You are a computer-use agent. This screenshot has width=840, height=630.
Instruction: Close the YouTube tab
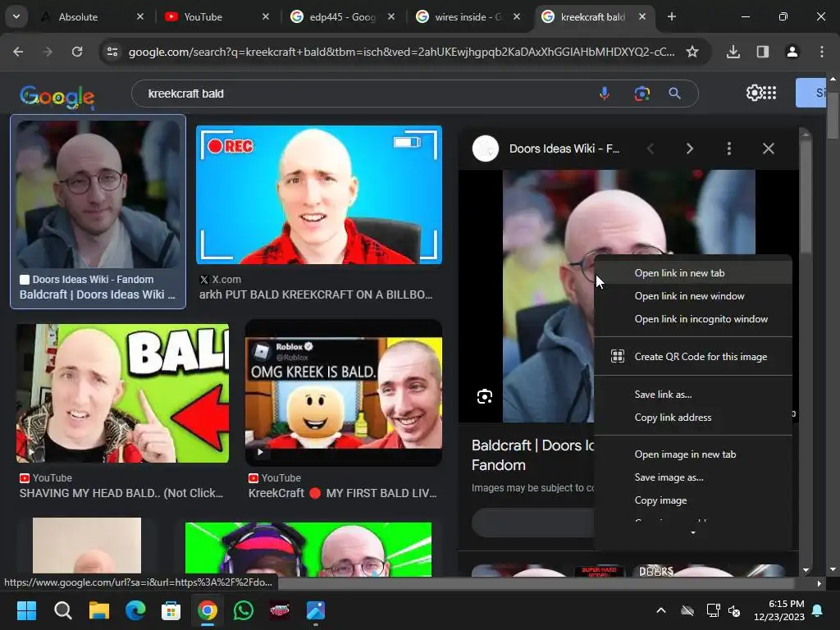click(x=266, y=16)
